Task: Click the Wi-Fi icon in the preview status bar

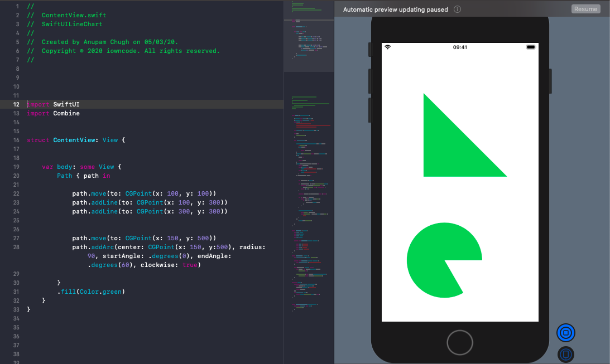Action: 388,47
